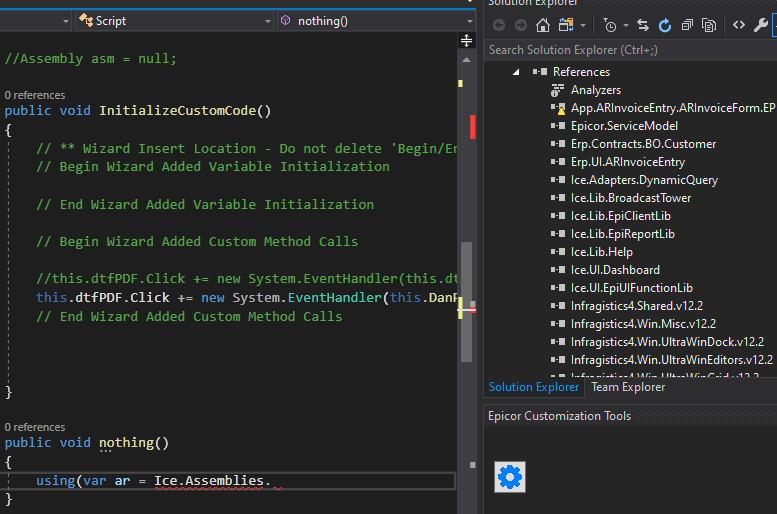Viewport: 777px width, 514px height.
Task: Click the Analyzers node icon
Action: pyautogui.click(x=557, y=90)
